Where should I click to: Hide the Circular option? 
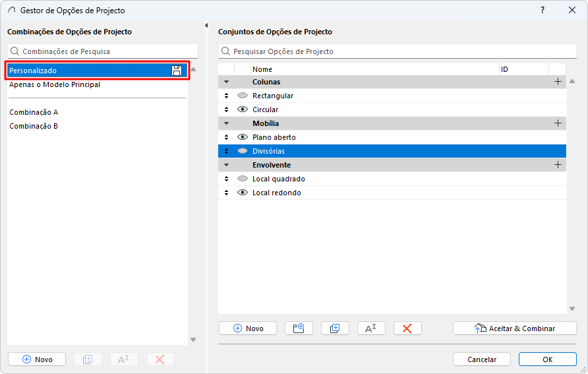(x=243, y=109)
